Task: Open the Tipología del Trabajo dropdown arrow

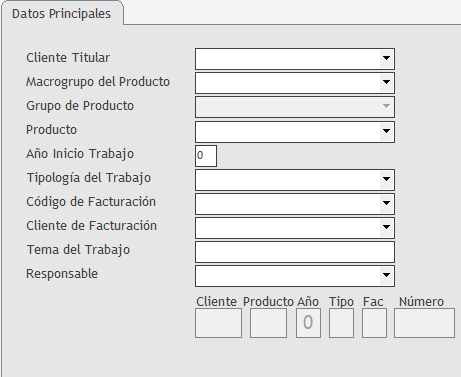Action: pyautogui.click(x=386, y=179)
